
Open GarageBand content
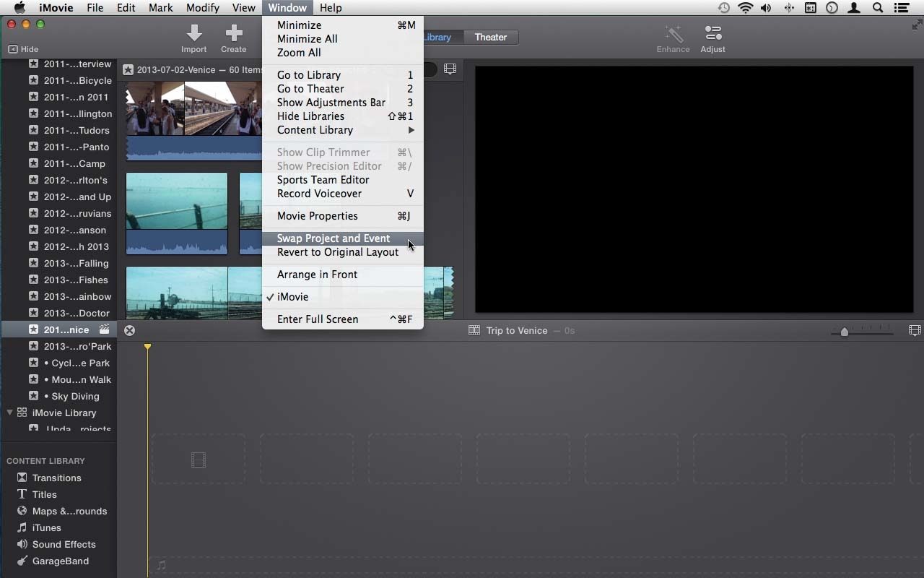click(61, 561)
